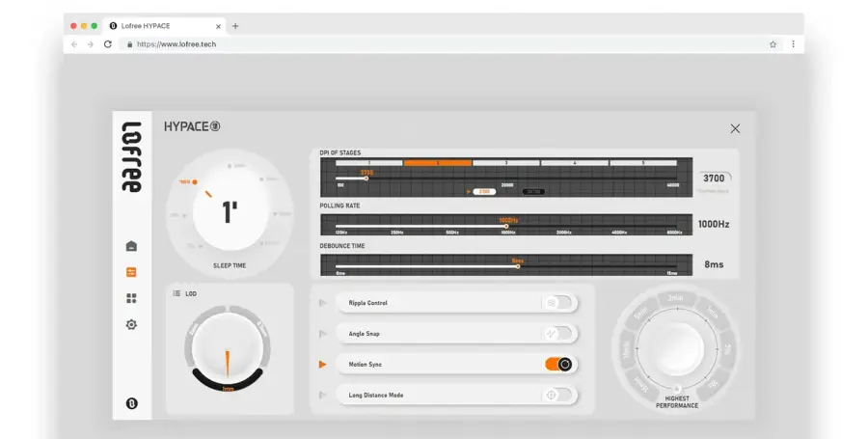Go forward in browser history
Image resolution: width=868 pixels, height=439 pixels.
(91, 44)
